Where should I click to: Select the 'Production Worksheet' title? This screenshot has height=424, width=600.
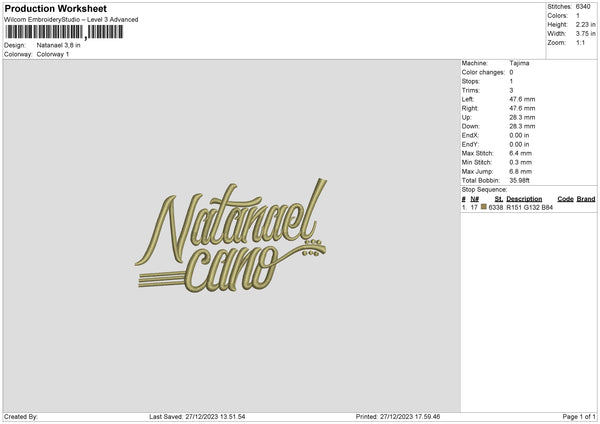tap(55, 8)
